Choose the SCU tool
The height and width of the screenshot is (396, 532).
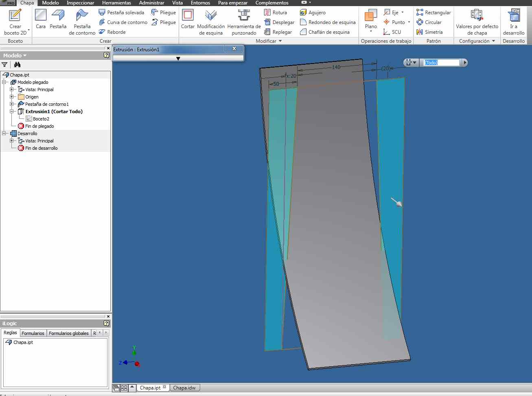[x=392, y=32]
